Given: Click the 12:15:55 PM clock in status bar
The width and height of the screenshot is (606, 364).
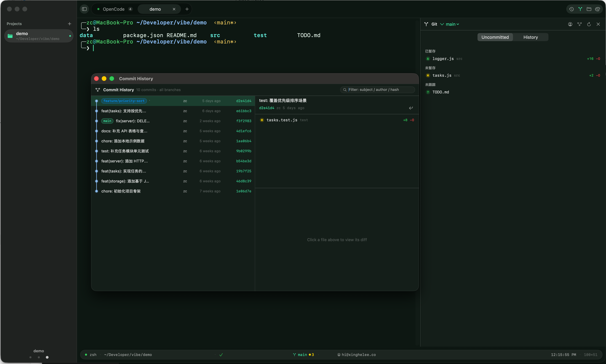Looking at the screenshot, I should click(x=563, y=355).
